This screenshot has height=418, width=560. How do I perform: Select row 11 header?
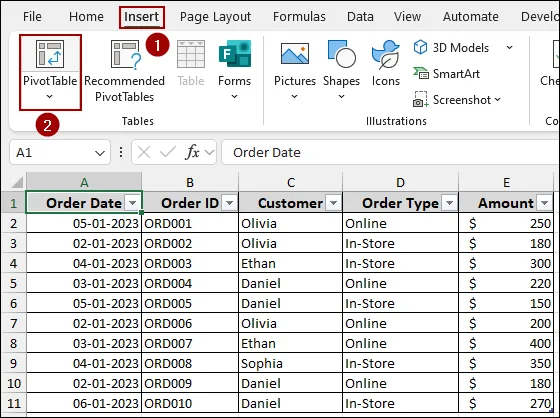pyautogui.click(x=14, y=403)
